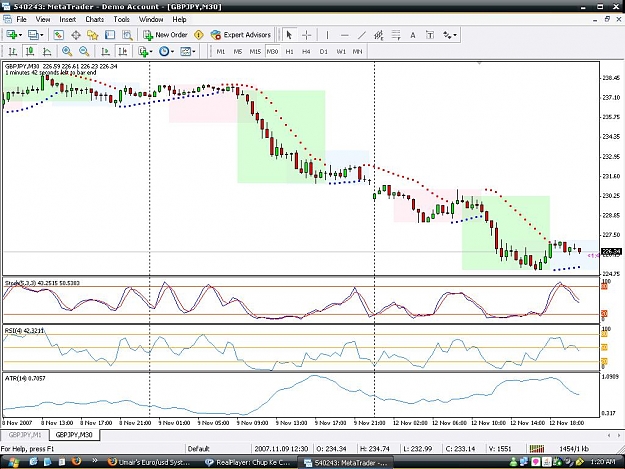The width and height of the screenshot is (625, 469).
Task: Toggle Chart Shift icon
Action: pyautogui.click(x=122, y=51)
